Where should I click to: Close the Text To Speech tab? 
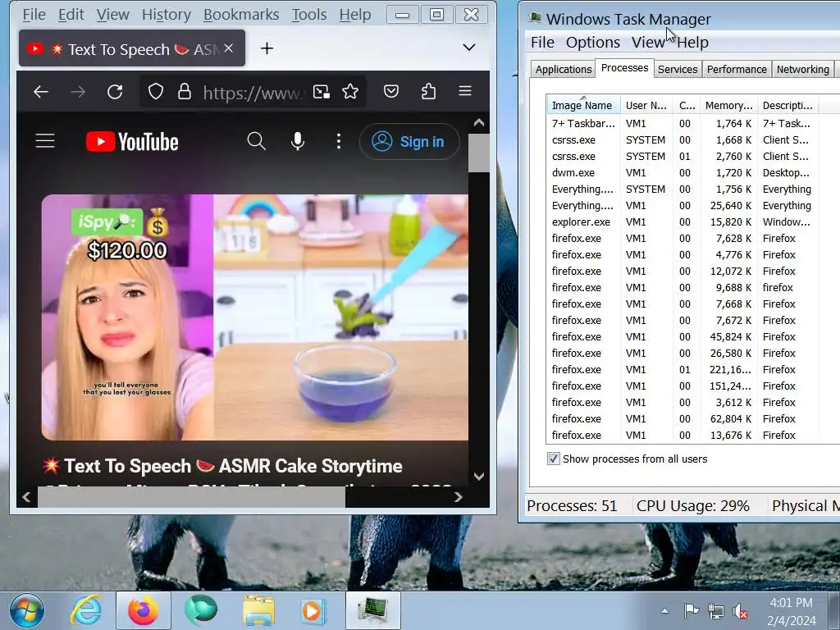pyautogui.click(x=229, y=48)
